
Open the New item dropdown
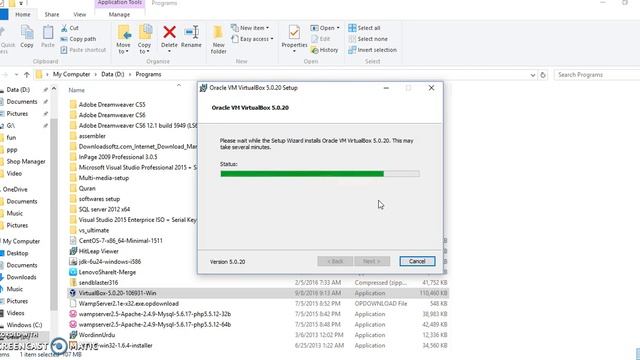pos(250,28)
